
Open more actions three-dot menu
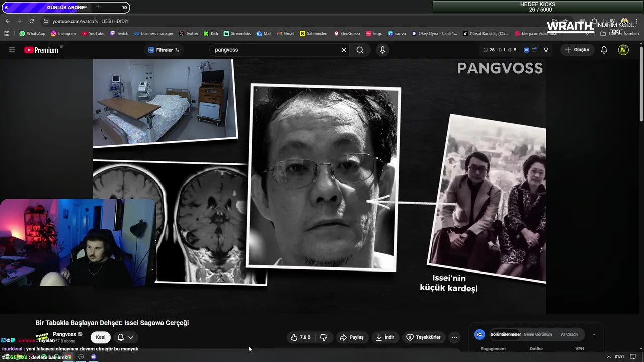tap(454, 337)
